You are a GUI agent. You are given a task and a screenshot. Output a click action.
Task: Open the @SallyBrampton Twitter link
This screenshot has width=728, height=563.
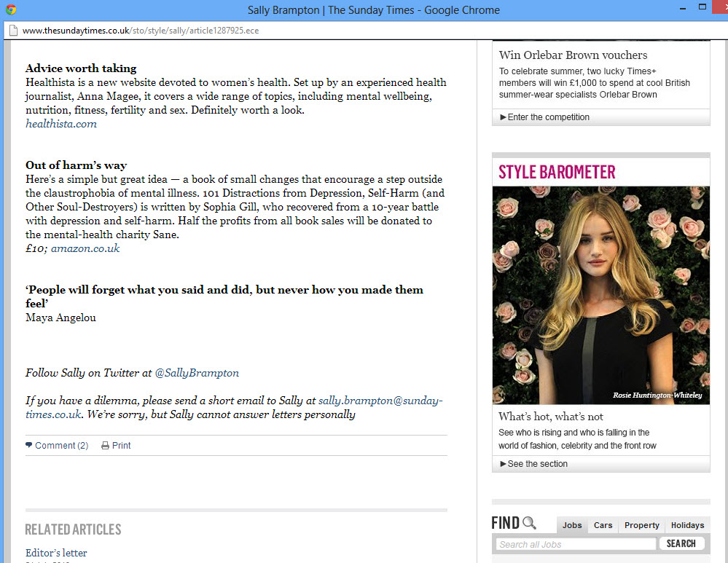point(197,373)
